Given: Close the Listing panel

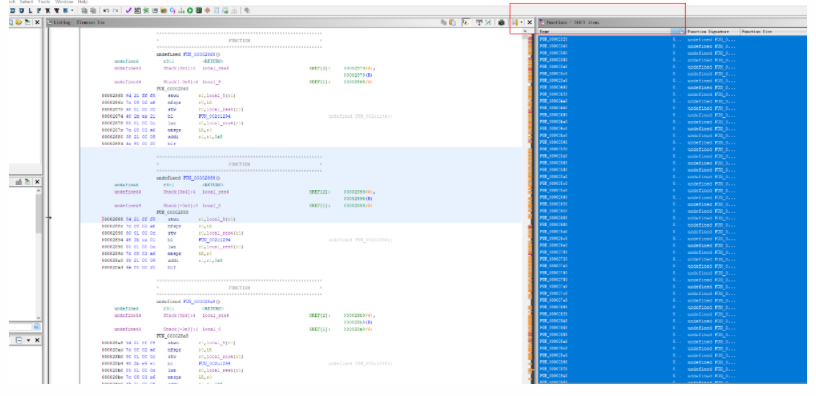Looking at the screenshot, I should tap(530, 22).
